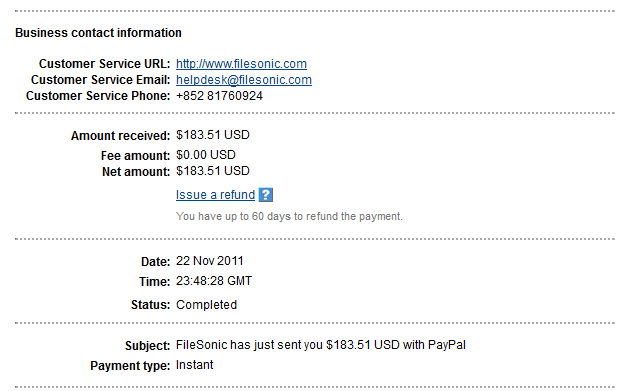Click the Customer Service URL label
Image resolution: width=625 pixels, height=391 pixels.
pos(104,64)
